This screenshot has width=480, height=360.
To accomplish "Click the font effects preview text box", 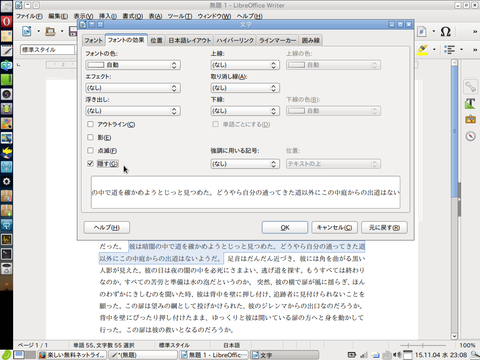I will point(246,192).
